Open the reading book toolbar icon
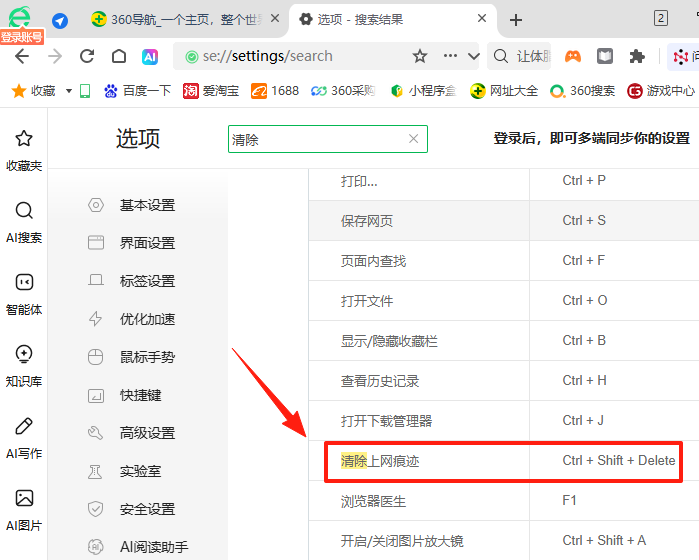The image size is (699, 560). (605, 56)
